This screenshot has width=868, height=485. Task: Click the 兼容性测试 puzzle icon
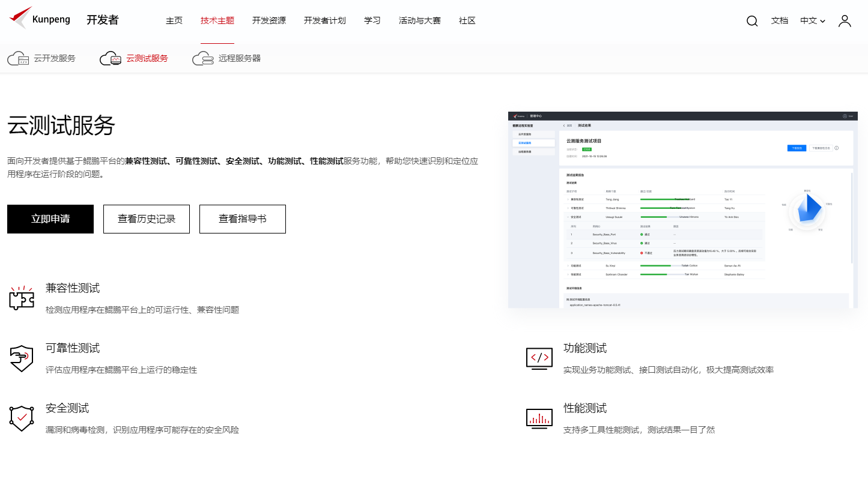(22, 298)
